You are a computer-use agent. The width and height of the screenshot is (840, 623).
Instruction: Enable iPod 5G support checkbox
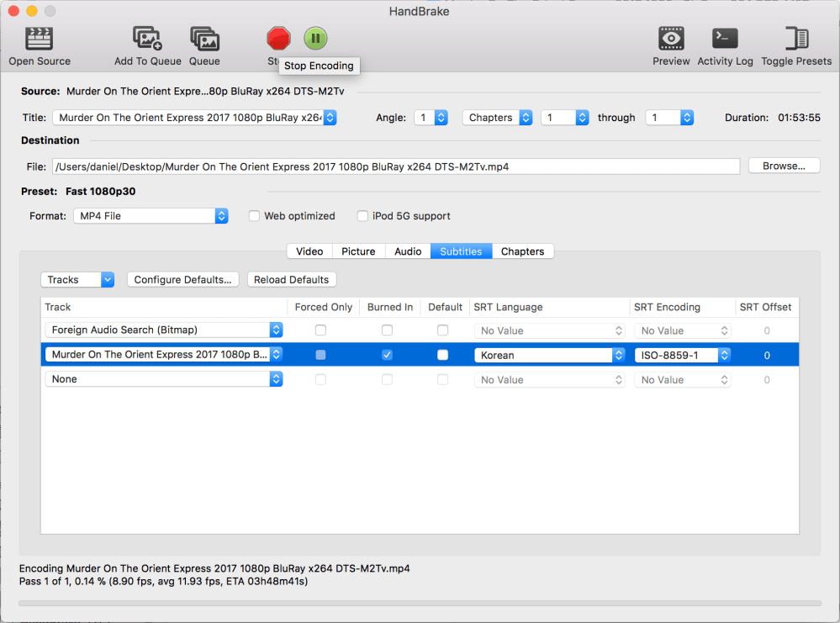click(362, 216)
